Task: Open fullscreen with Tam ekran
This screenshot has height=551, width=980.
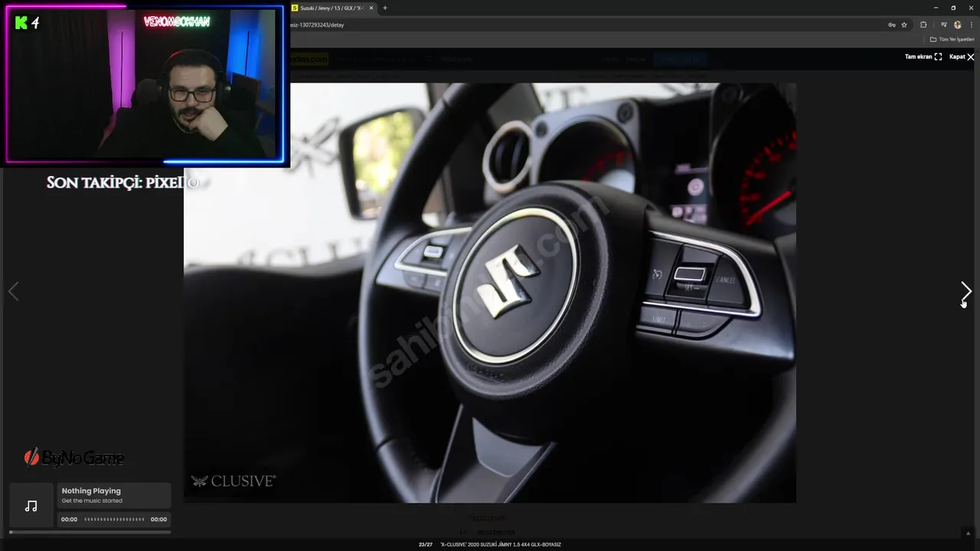Action: point(923,57)
